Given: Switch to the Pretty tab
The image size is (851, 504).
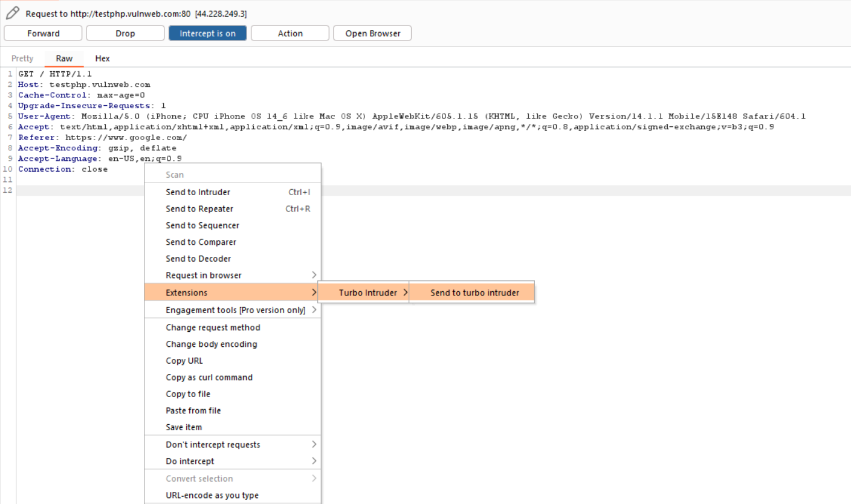Looking at the screenshot, I should coord(22,59).
